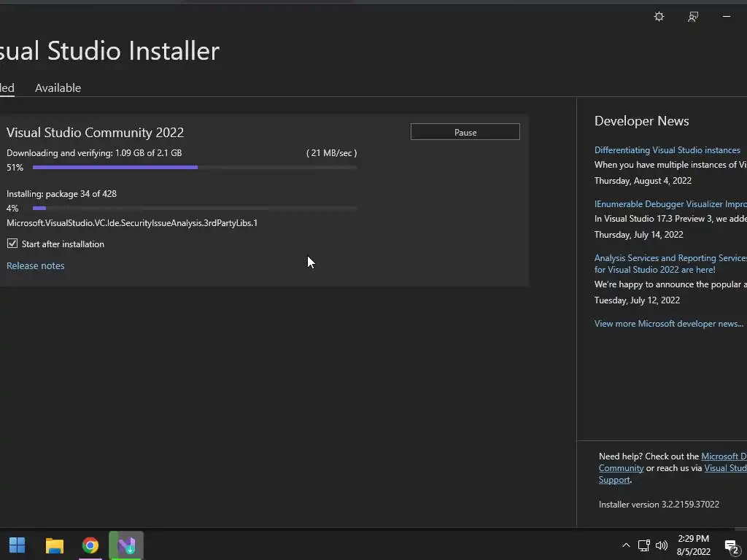View more Microsoft developer news
The height and width of the screenshot is (560, 747).
669,323
